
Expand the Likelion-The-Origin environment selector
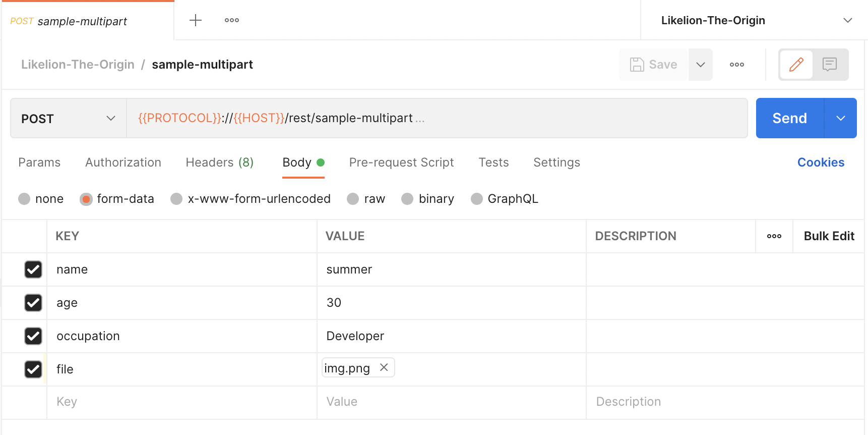(847, 21)
